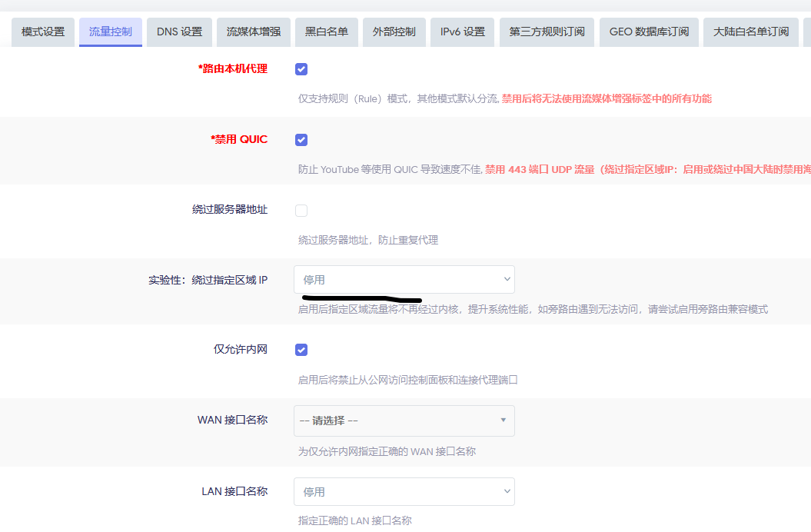Viewport: 811px width, 532px height.
Task: Uncheck the 路由本机代理 checkbox
Action: click(x=301, y=69)
